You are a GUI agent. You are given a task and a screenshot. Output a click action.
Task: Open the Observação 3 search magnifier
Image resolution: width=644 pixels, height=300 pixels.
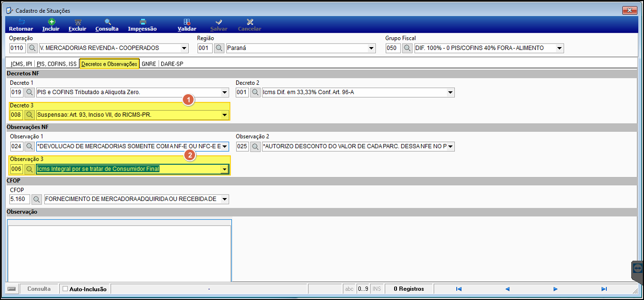[30, 169]
